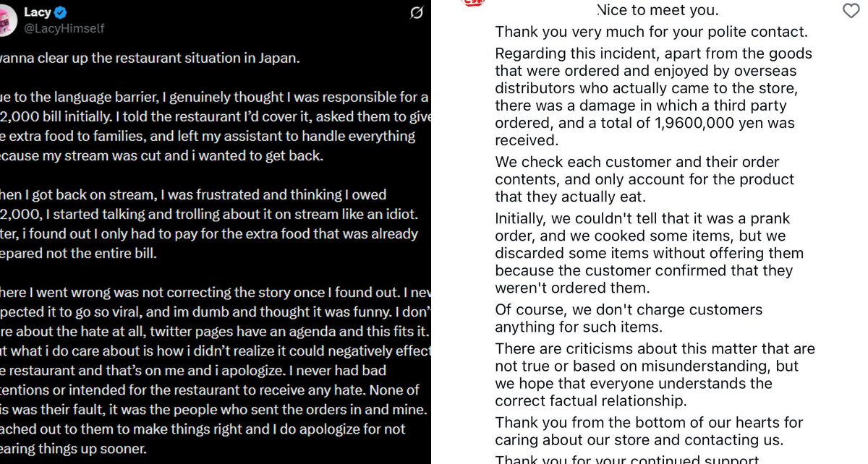
Task: Click the 'Thank you very much for your polite contact' line
Action: coord(651,32)
